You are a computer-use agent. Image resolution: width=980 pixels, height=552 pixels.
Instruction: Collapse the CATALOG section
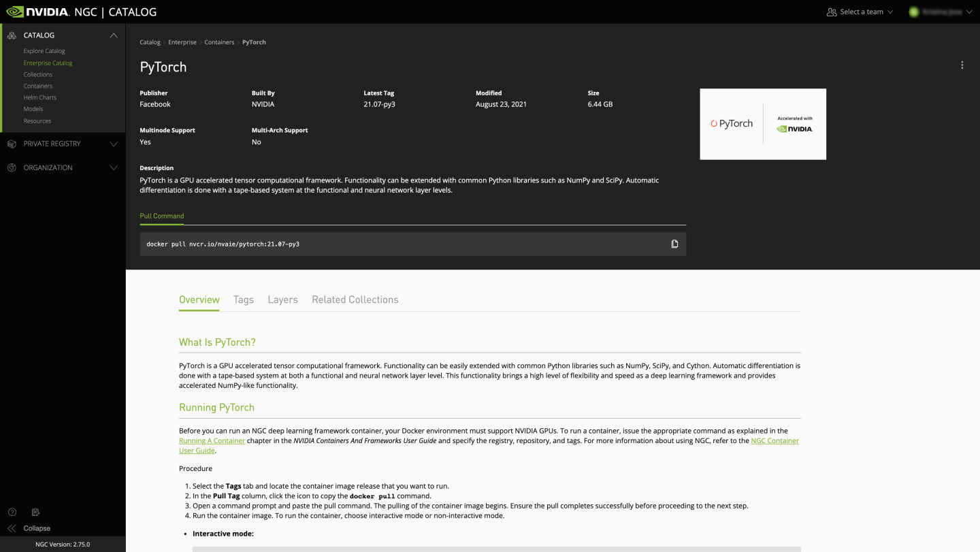(114, 35)
